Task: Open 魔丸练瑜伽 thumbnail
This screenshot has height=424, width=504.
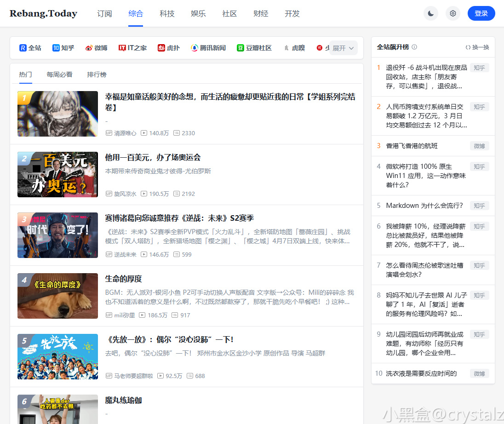Action: coord(57,409)
